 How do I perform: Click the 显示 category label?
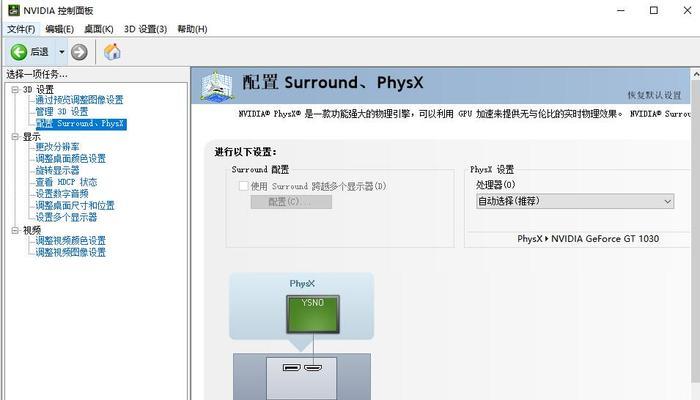pos(32,137)
